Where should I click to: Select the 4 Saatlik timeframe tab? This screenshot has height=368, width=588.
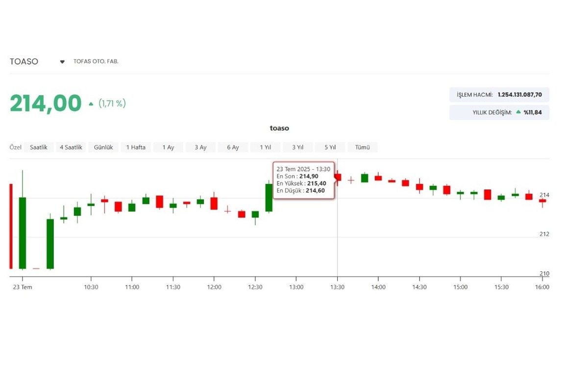71,147
